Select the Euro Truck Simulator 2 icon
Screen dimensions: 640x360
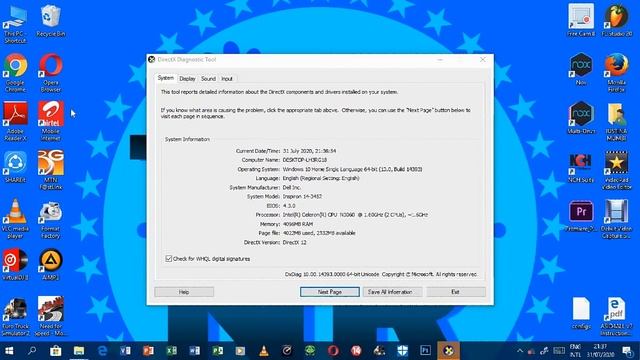16,317
